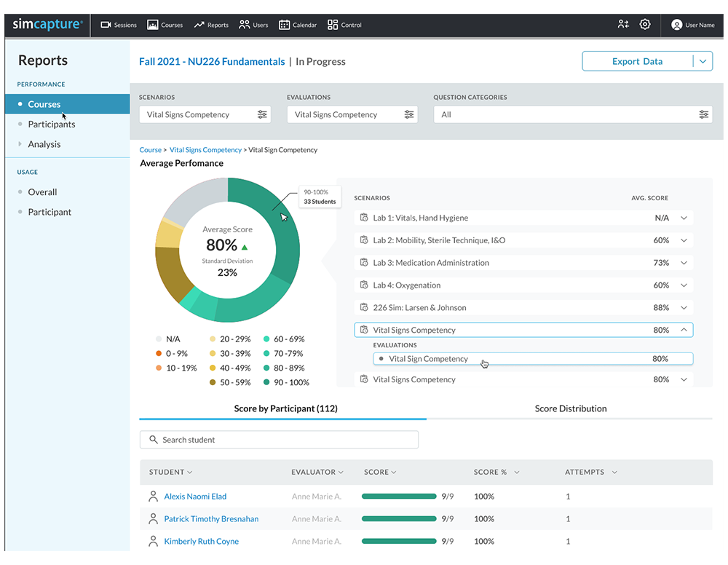The image size is (728, 565).
Task: Expand the Lab 4: Oxygenation scenario
Action: [x=683, y=285]
